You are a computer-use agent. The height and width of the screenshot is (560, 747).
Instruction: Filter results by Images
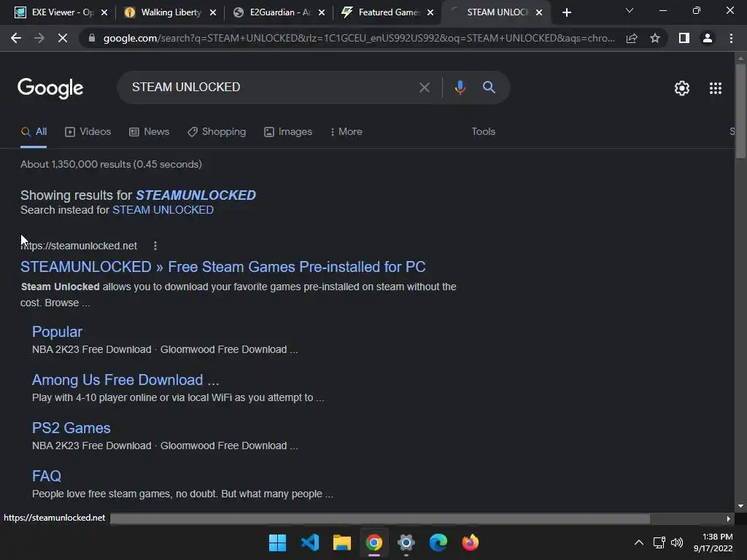click(x=288, y=132)
